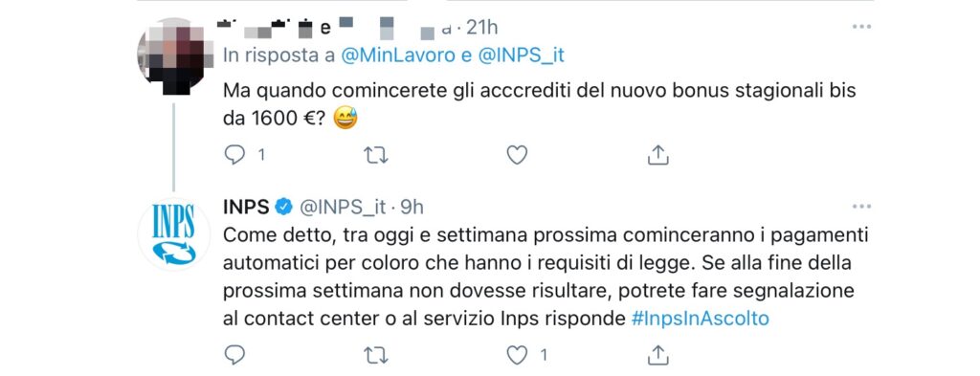View the INPS profile avatar logo

tap(174, 234)
